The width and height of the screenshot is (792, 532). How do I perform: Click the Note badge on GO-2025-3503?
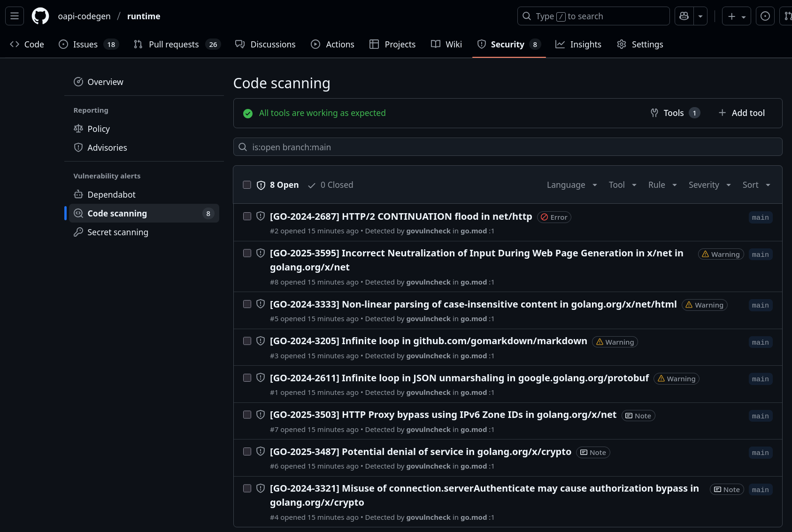point(638,416)
